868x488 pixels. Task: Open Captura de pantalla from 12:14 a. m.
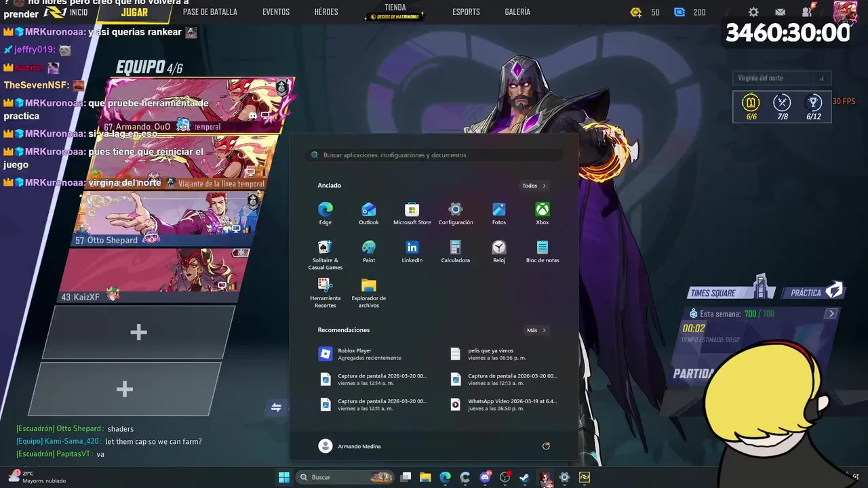tap(373, 379)
